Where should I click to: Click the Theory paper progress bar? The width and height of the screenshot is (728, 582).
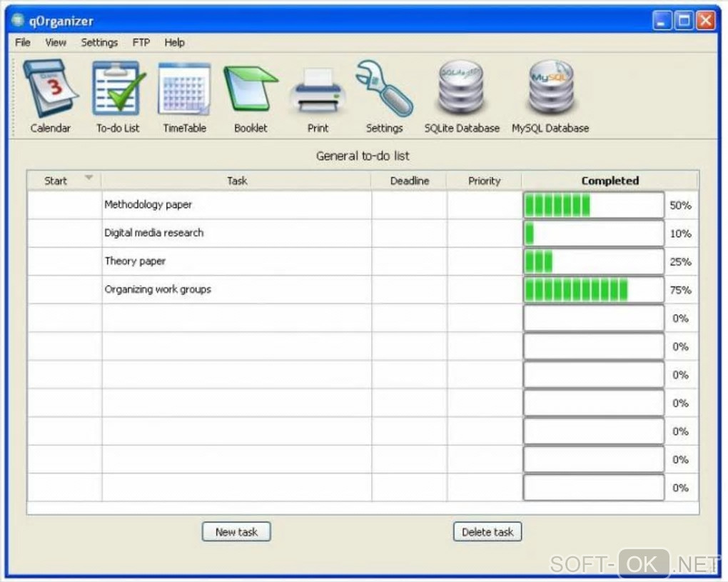(594, 261)
